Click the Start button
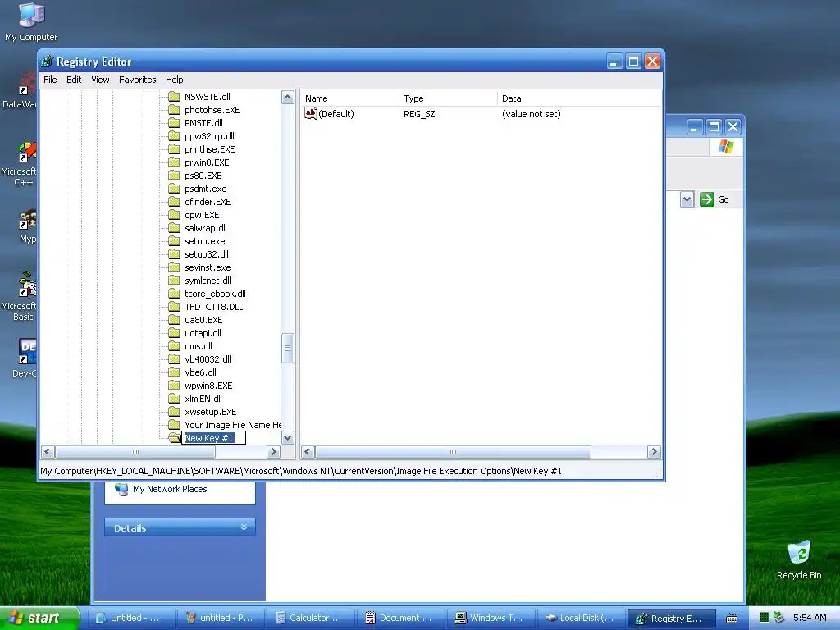Image resolution: width=840 pixels, height=630 pixels. click(x=38, y=618)
